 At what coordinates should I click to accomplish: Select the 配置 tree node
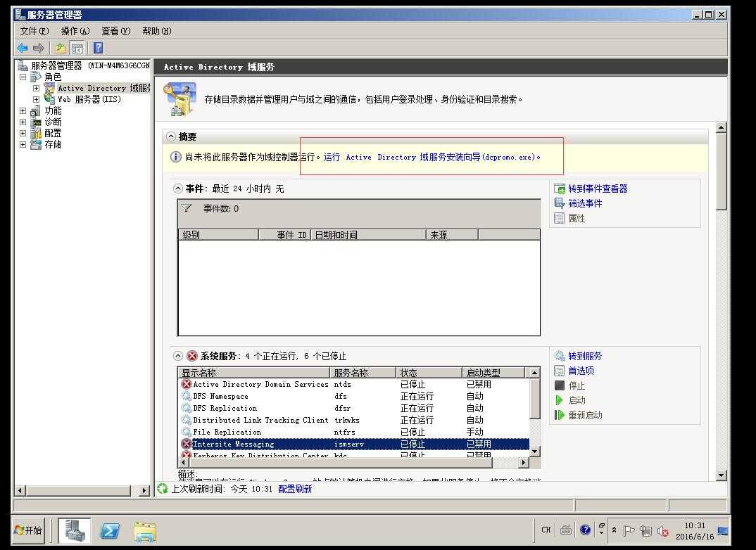point(53,133)
